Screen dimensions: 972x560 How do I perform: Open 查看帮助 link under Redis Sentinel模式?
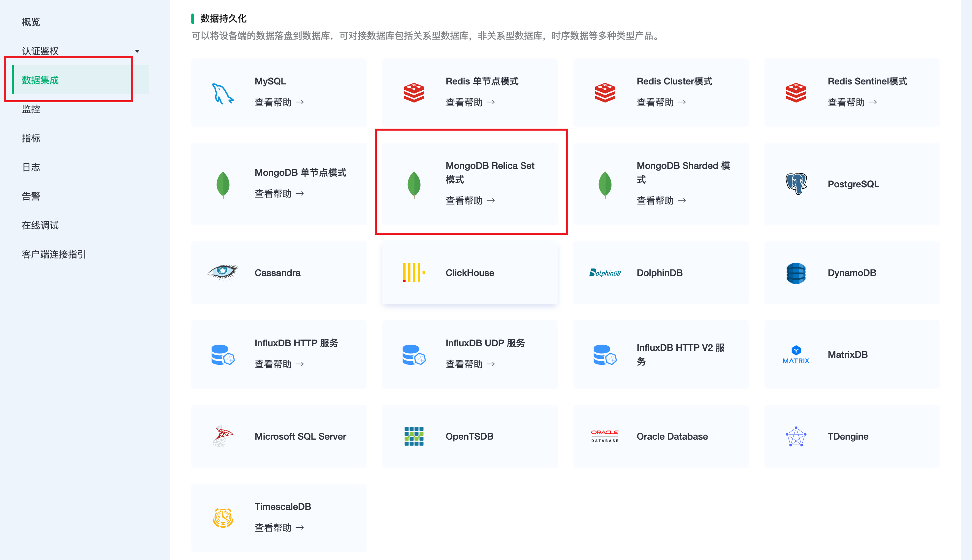pyautogui.click(x=852, y=102)
